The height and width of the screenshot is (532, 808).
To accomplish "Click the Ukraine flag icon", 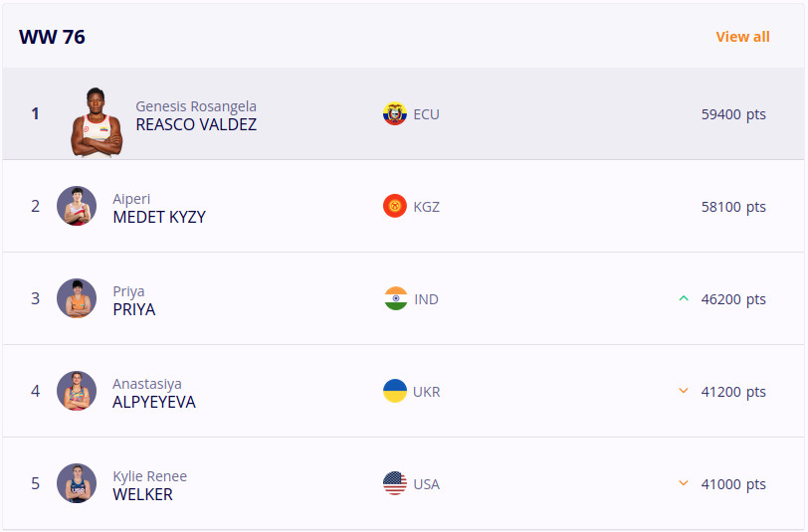I will point(395,391).
